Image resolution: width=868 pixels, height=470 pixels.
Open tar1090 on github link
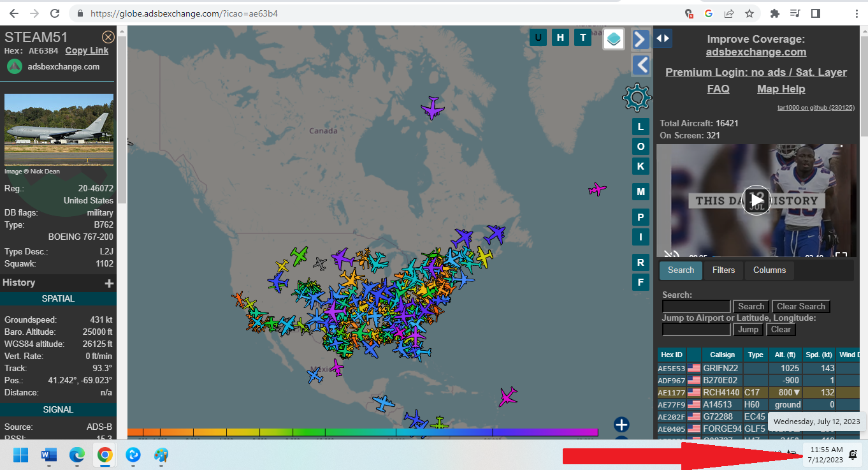point(816,108)
